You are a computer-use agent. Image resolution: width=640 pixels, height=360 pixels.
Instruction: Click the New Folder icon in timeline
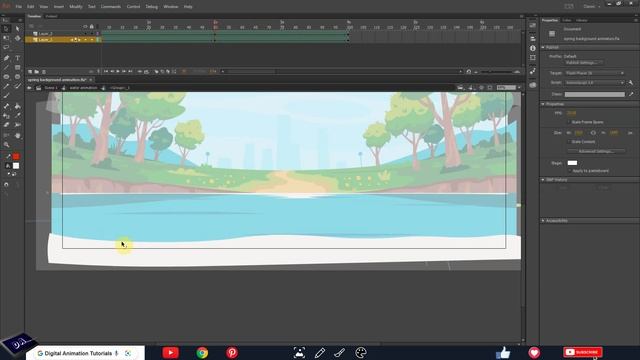tap(37, 71)
